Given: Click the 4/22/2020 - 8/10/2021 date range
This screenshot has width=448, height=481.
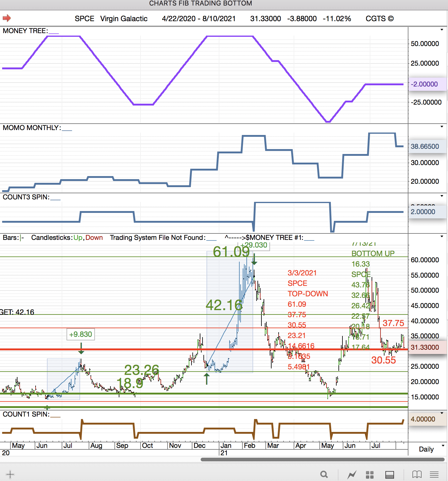Looking at the screenshot, I should tap(199, 19).
